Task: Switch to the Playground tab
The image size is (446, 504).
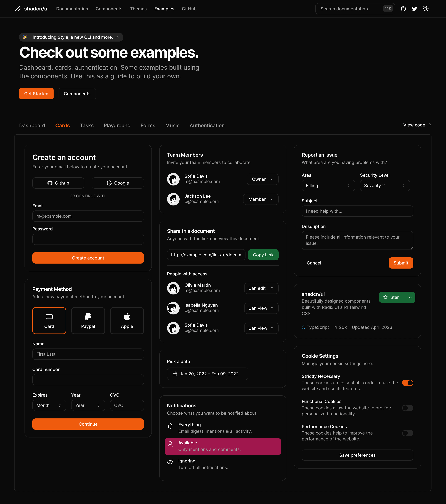Action: [117, 126]
